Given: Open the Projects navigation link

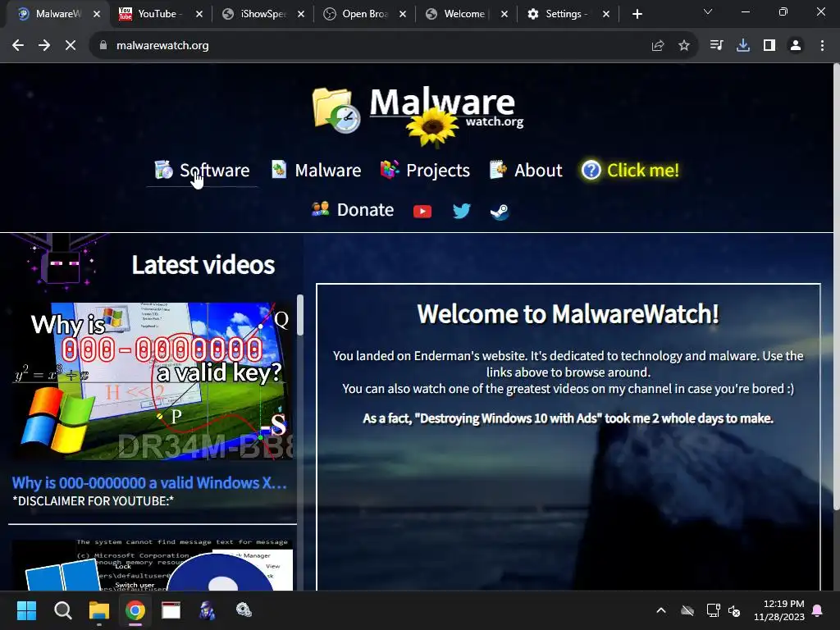Looking at the screenshot, I should [x=426, y=171].
